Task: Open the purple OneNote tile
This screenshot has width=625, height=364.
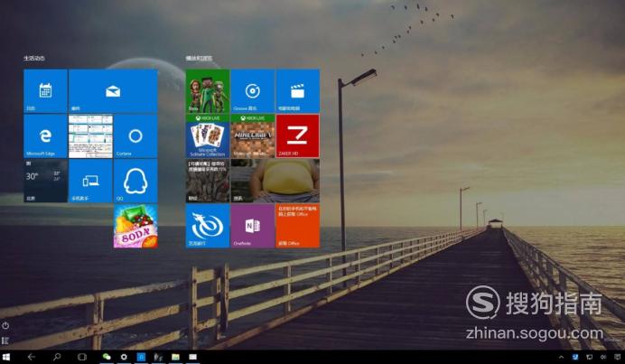Action: (x=253, y=226)
